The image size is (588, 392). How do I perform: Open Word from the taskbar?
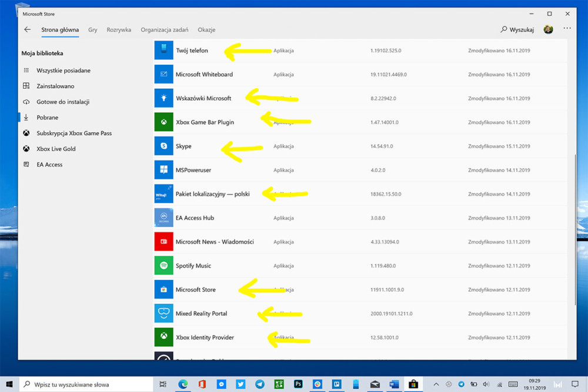[394, 384]
